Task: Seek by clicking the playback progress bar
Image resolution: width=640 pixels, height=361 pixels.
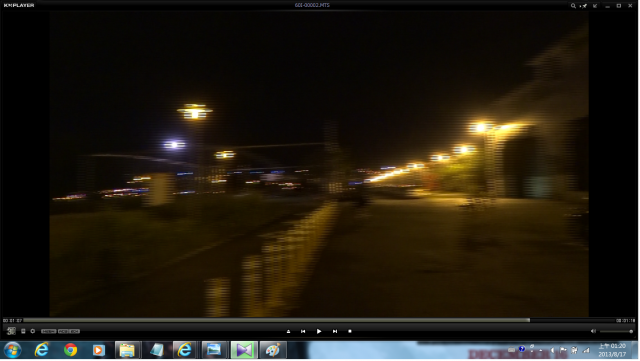Action: tap(319, 321)
